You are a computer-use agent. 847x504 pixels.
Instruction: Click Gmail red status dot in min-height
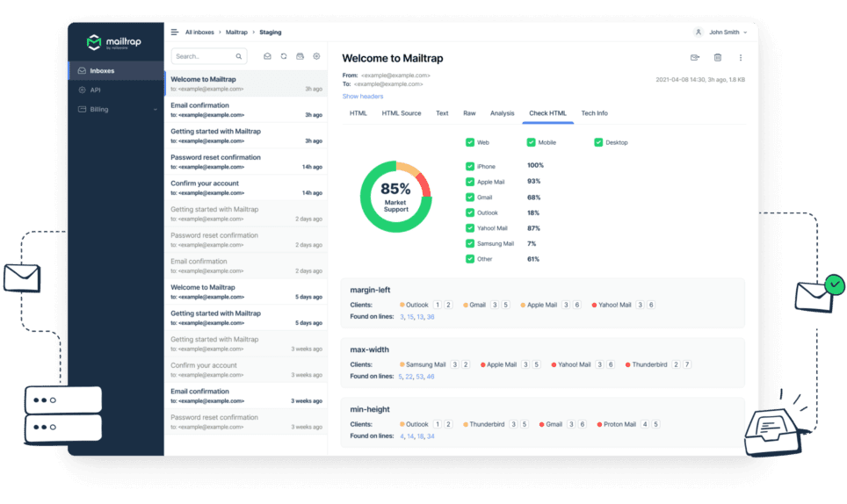(541, 424)
